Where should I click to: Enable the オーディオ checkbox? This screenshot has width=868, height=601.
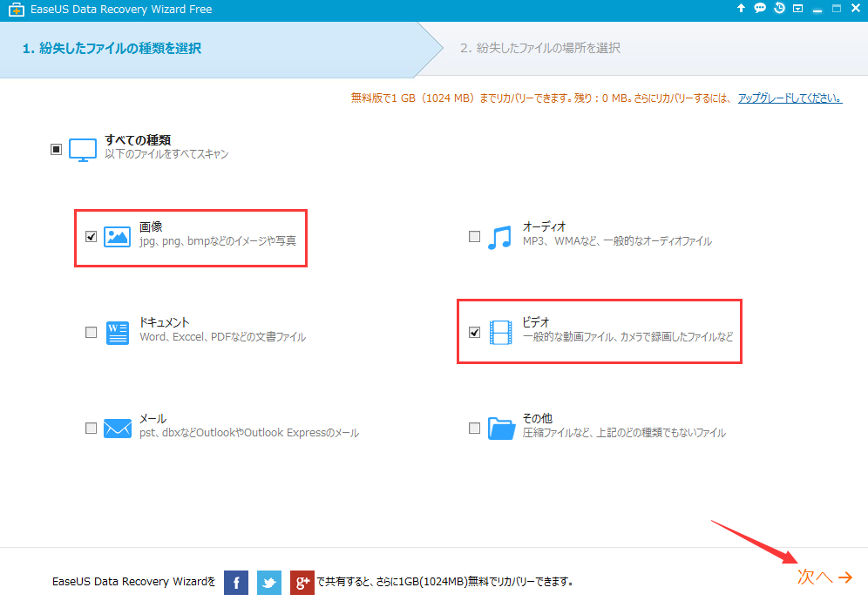pyautogui.click(x=474, y=236)
